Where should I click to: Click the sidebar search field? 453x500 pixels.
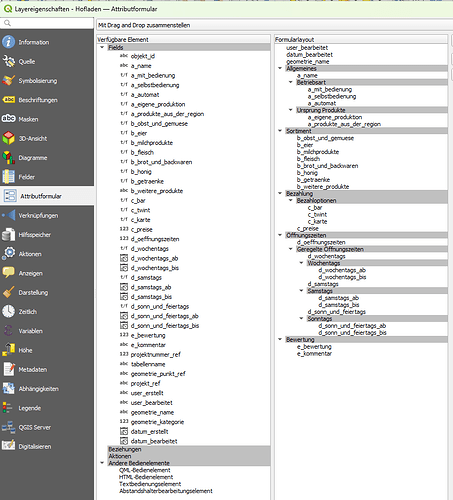47,23
